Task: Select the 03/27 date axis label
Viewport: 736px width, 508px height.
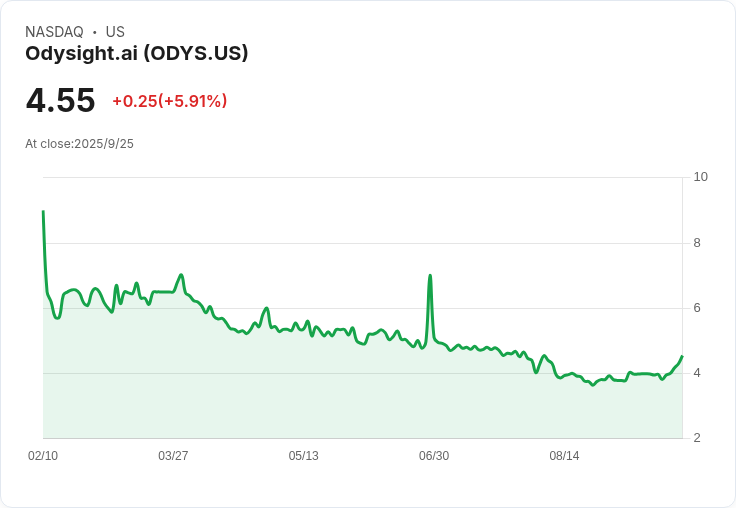Action: click(173, 456)
